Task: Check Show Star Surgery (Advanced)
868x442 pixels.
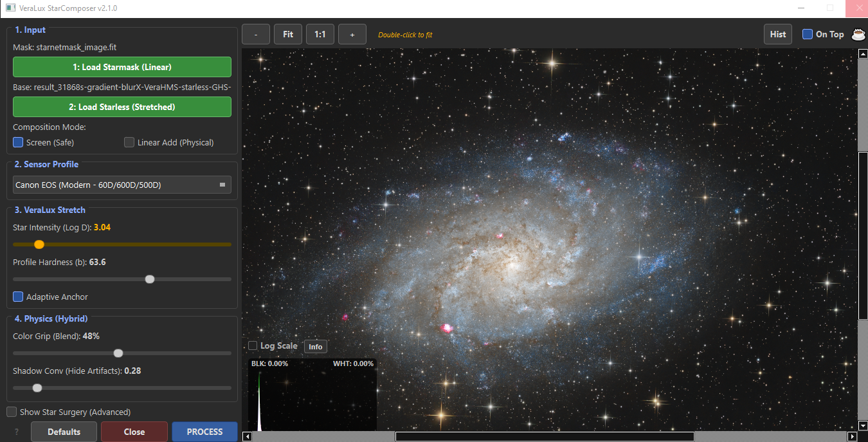Action: click(12, 412)
